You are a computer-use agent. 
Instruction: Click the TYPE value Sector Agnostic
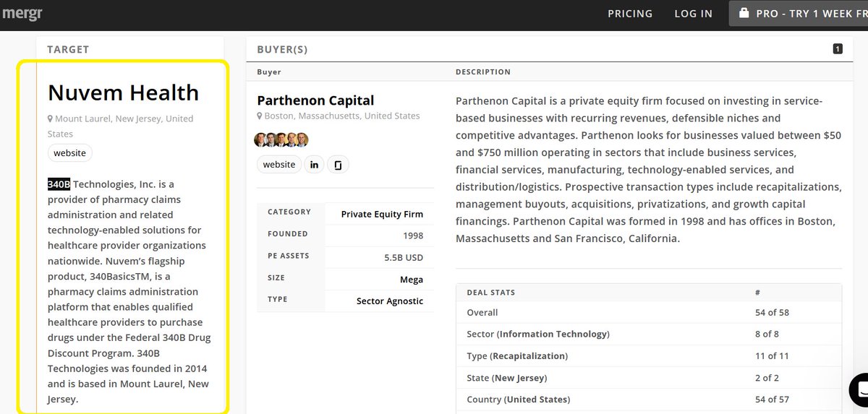coord(390,301)
